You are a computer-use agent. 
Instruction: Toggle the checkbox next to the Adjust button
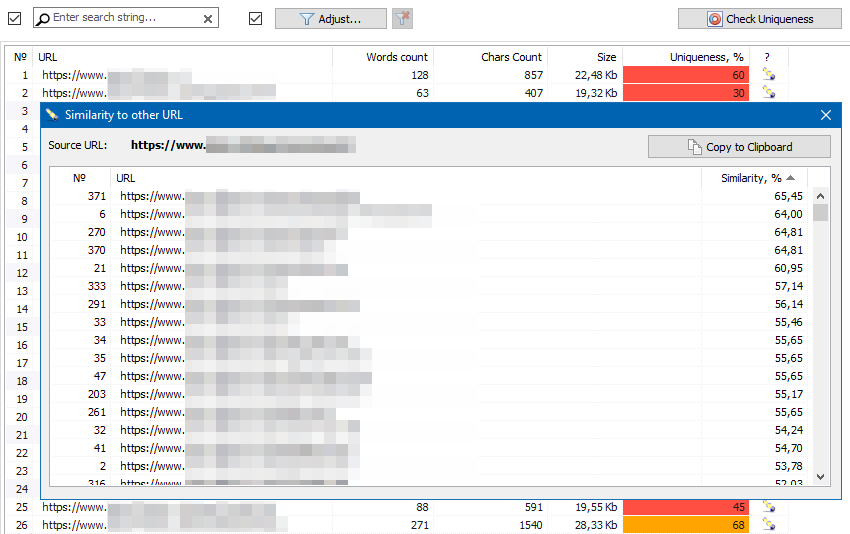click(255, 18)
